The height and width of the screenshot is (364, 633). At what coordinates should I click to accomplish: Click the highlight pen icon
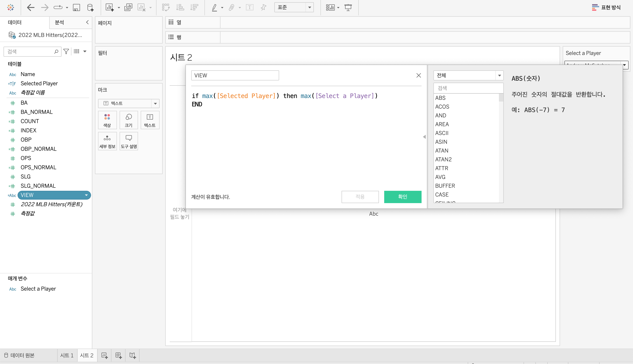click(x=215, y=7)
